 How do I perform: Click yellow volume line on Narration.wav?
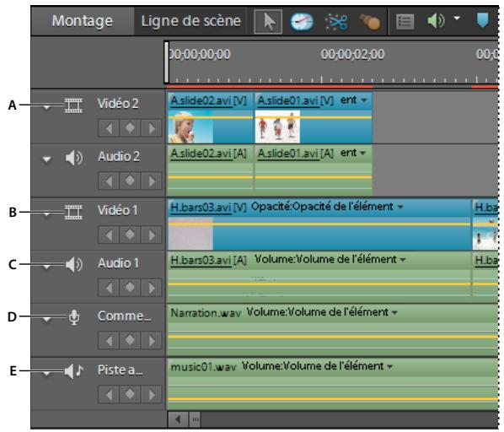(333, 337)
